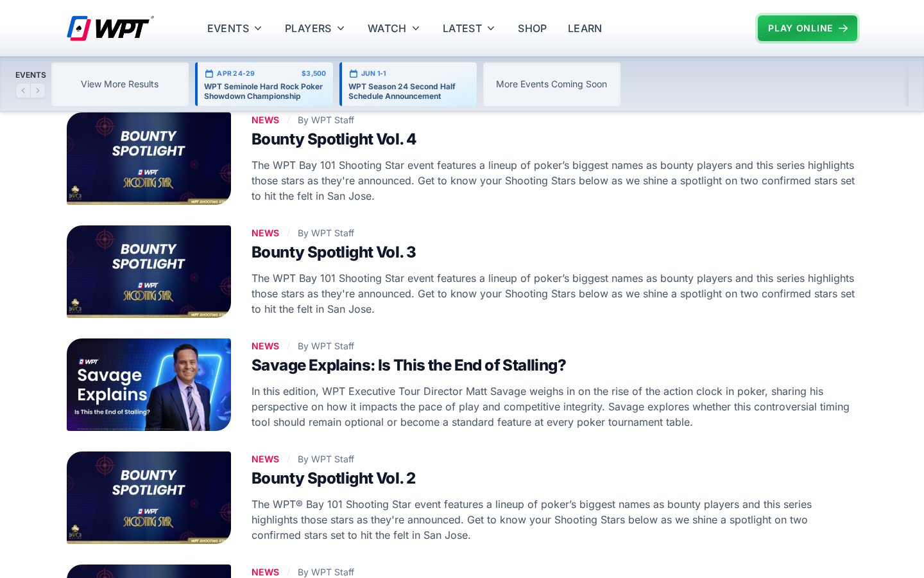Open Savage Explains: End of Stalling headline
924x578 pixels.
pos(409,365)
